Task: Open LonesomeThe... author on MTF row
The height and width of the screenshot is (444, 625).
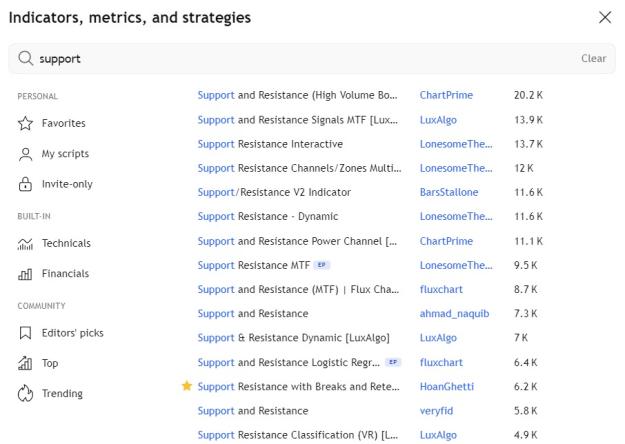Action: point(456,265)
